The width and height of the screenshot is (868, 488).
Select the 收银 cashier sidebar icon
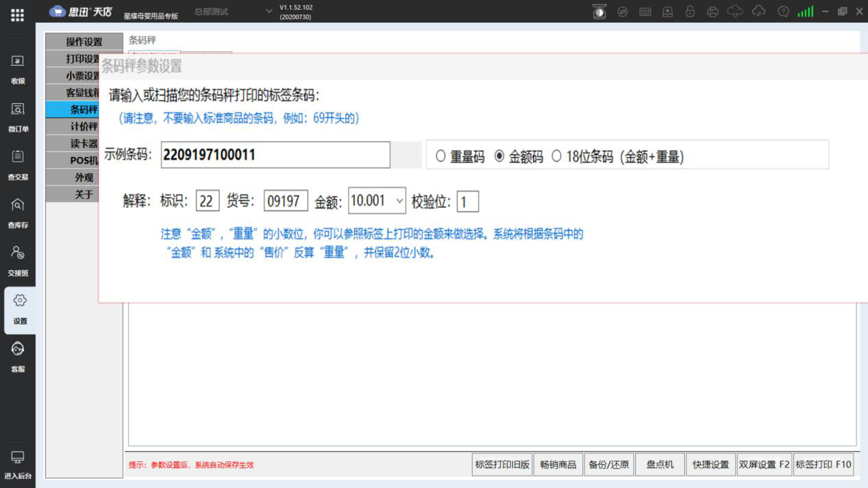pos(18,68)
